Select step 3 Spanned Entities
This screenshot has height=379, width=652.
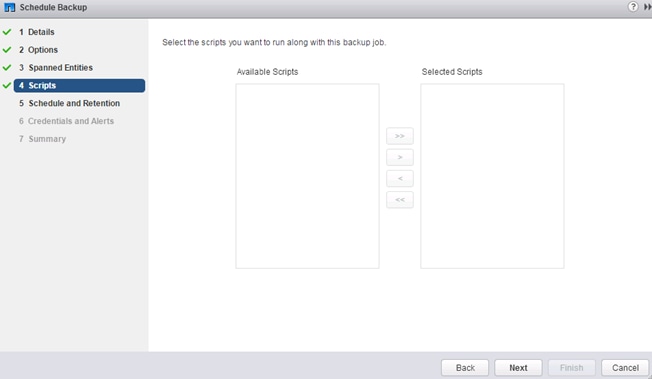(56, 67)
